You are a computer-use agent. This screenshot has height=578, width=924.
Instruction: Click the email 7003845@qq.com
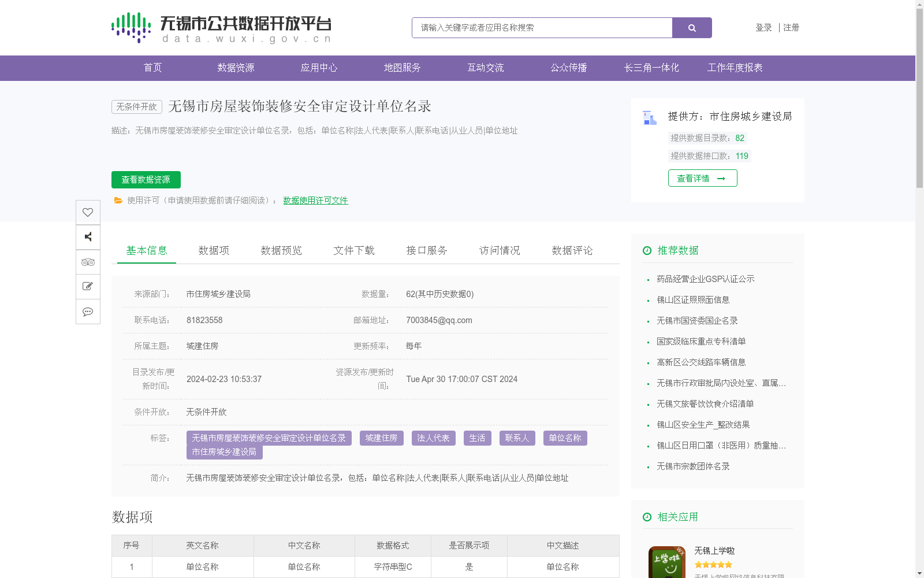coord(439,320)
